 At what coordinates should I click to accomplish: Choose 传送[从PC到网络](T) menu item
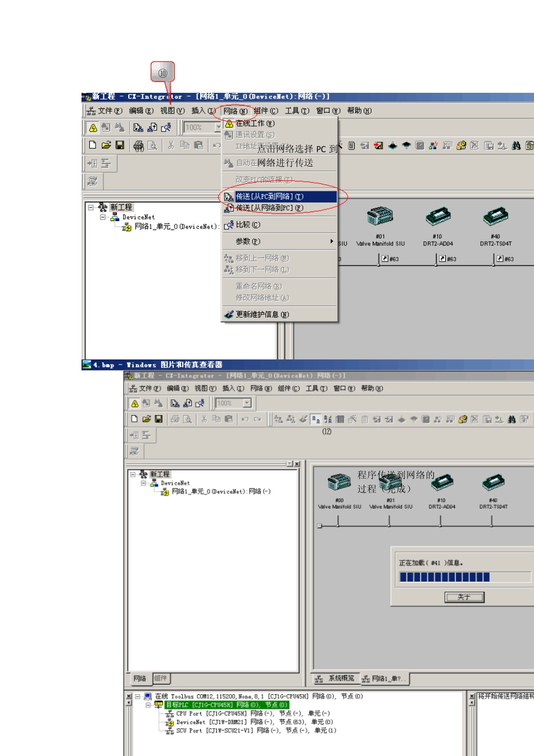(x=269, y=196)
